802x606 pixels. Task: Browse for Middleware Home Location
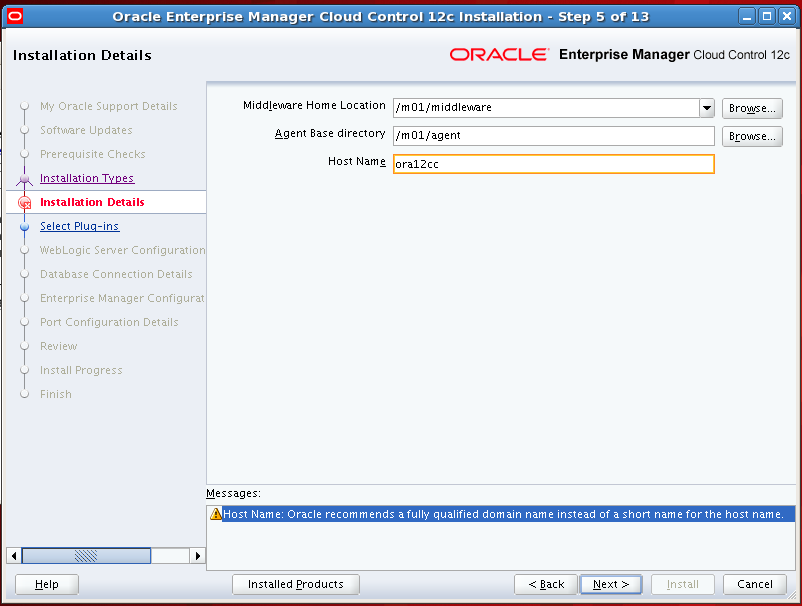point(752,108)
